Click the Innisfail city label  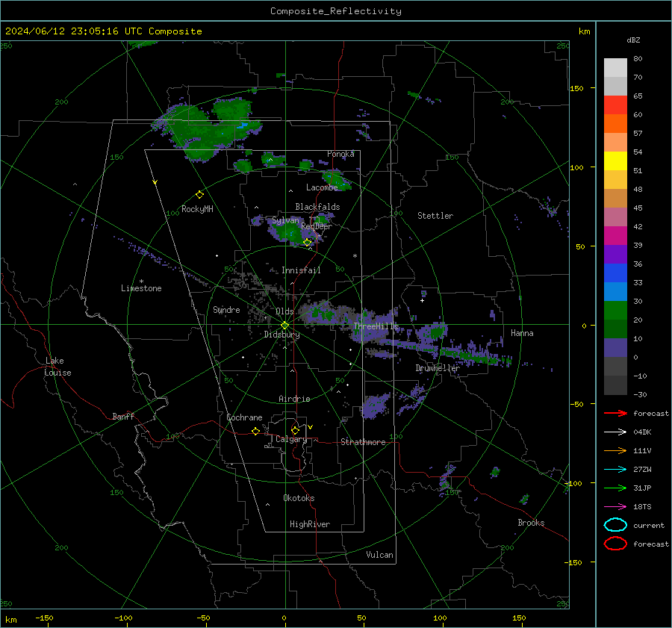tap(301, 270)
